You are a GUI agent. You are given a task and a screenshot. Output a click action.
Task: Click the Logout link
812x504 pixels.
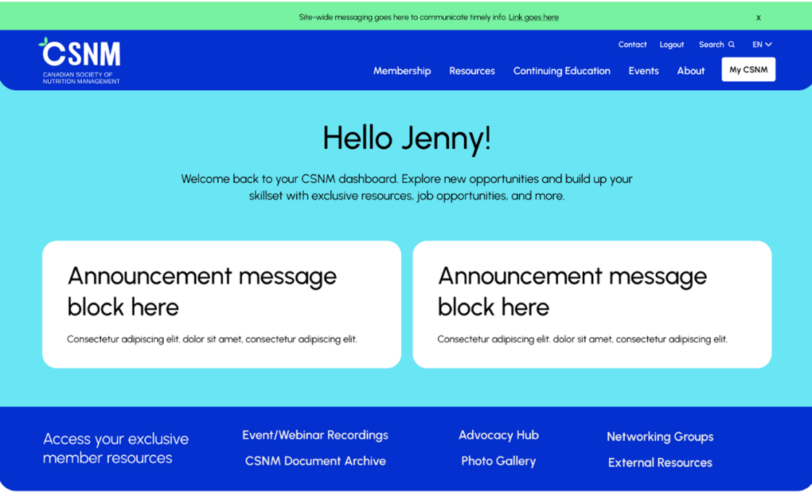pos(672,45)
